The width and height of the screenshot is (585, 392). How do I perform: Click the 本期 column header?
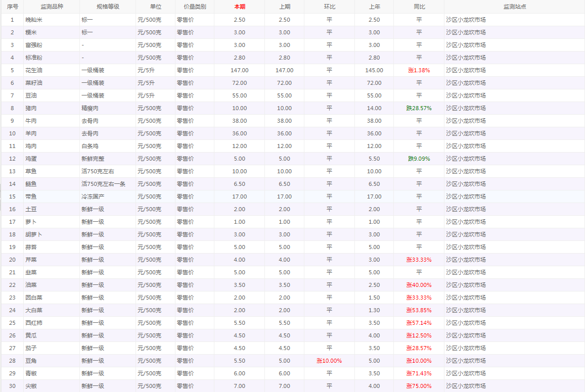tap(239, 7)
